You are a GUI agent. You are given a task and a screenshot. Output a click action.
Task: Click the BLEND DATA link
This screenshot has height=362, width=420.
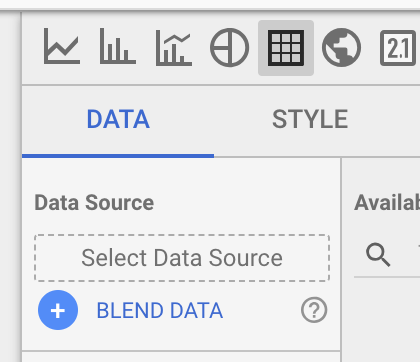click(x=160, y=311)
